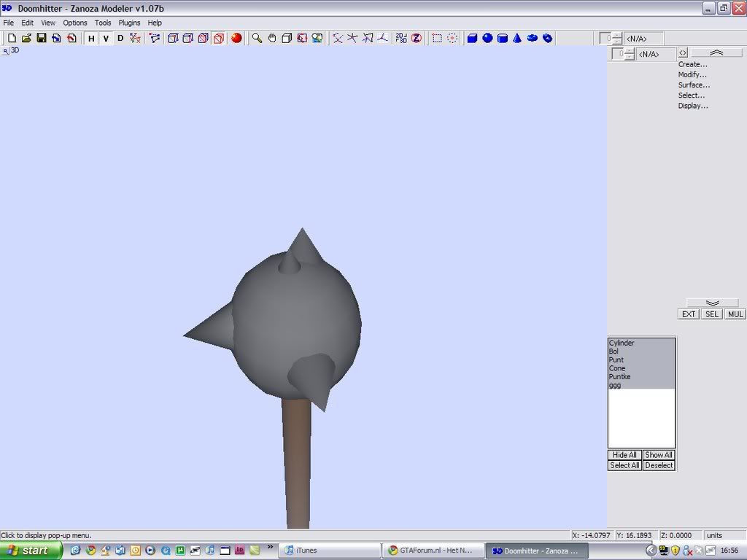Toggle the SEL mode button

click(712, 314)
